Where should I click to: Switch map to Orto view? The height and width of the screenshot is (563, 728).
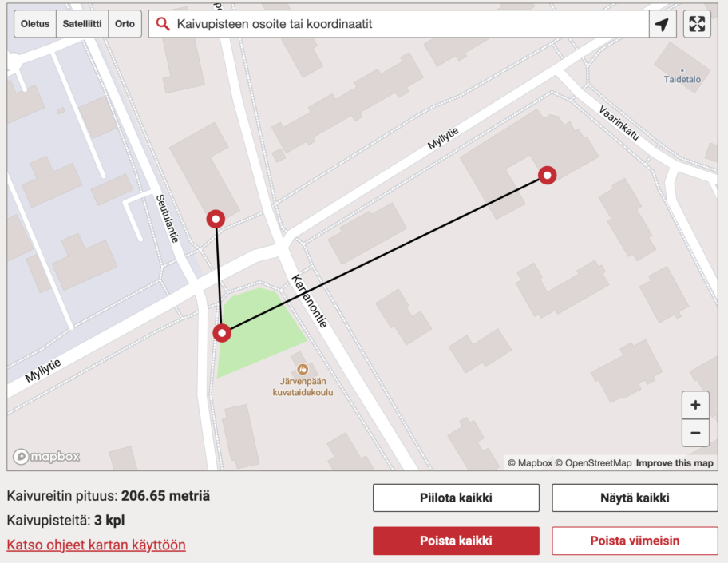[x=125, y=24]
